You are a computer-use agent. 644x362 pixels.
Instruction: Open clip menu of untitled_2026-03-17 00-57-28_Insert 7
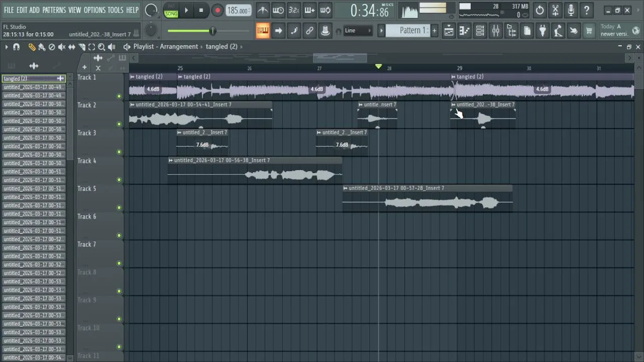point(346,188)
